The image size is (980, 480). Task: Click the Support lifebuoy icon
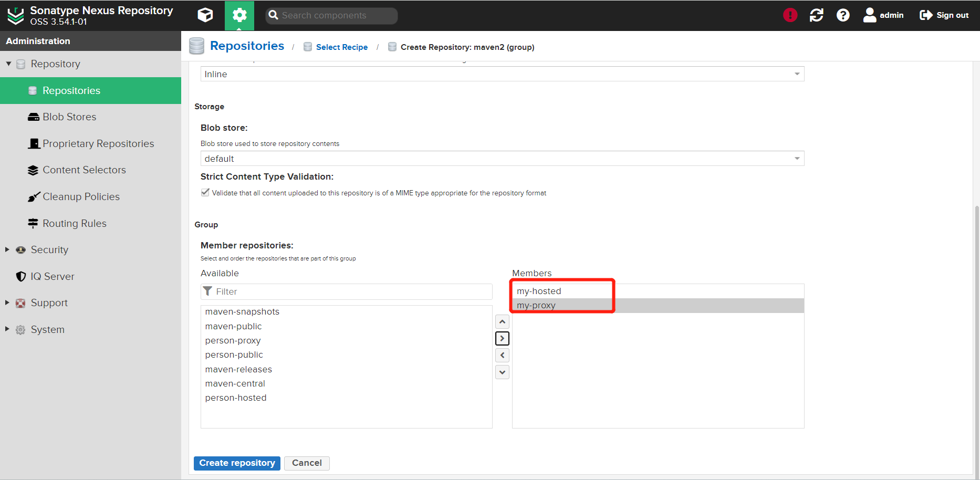click(20, 303)
